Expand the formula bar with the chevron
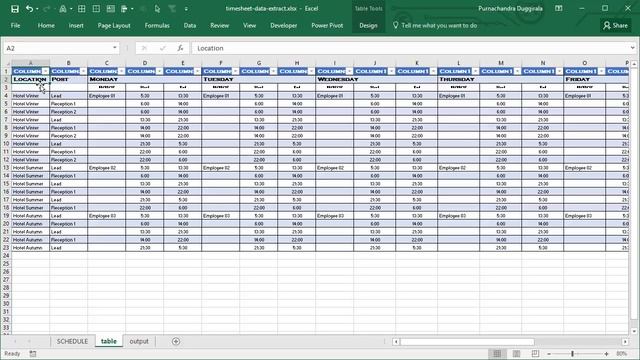The width and height of the screenshot is (640, 360). 632,48
